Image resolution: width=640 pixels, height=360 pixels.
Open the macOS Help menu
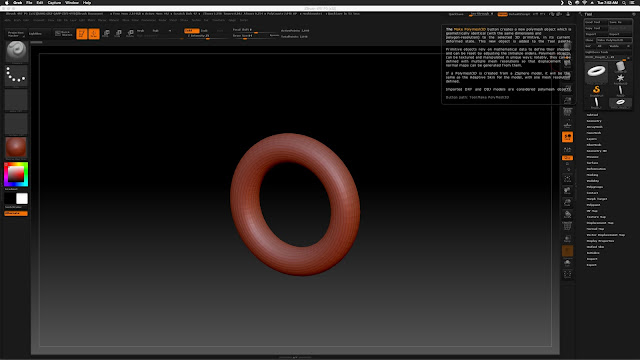tap(87, 2)
